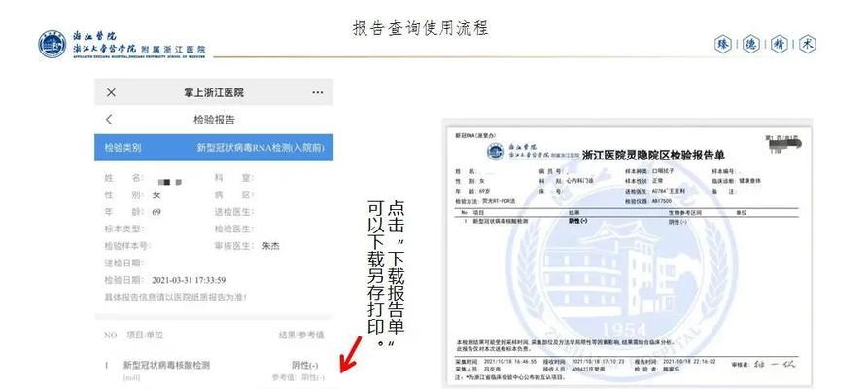Viewport: 868px width, 389px height.
Task: Click 新型冠状病毒RNA检测(入院前) category value
Action: tap(260, 148)
